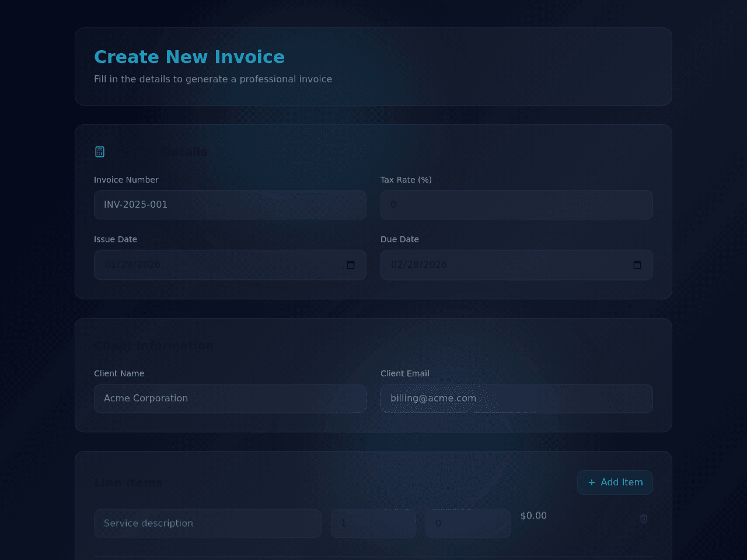Select the Due Date field

(516, 265)
